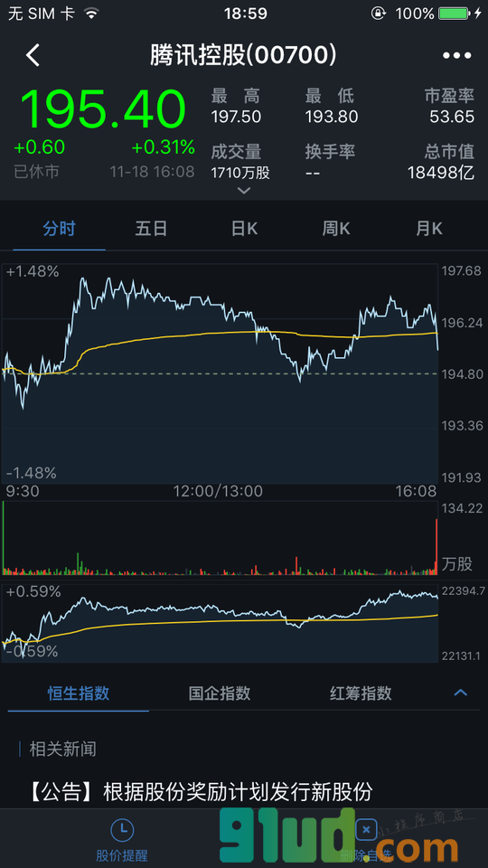The height and width of the screenshot is (868, 488).
Task: Tap the 最高 197.50 value
Action: (236, 117)
